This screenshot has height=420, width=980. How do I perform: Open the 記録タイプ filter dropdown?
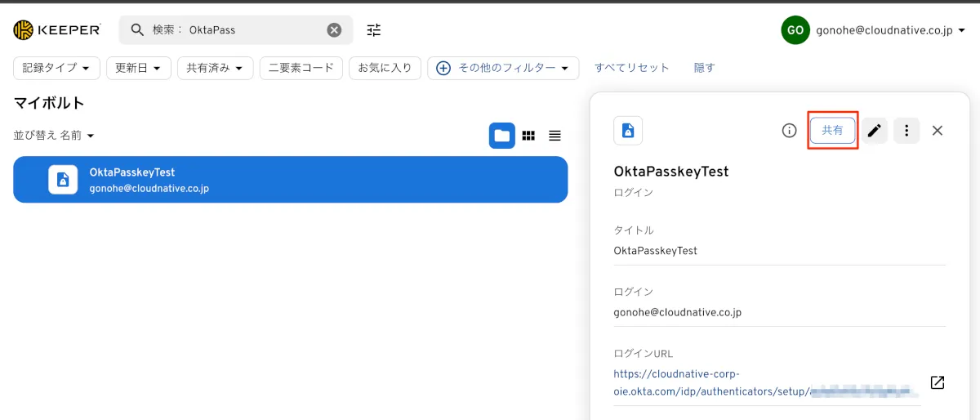[x=56, y=68]
